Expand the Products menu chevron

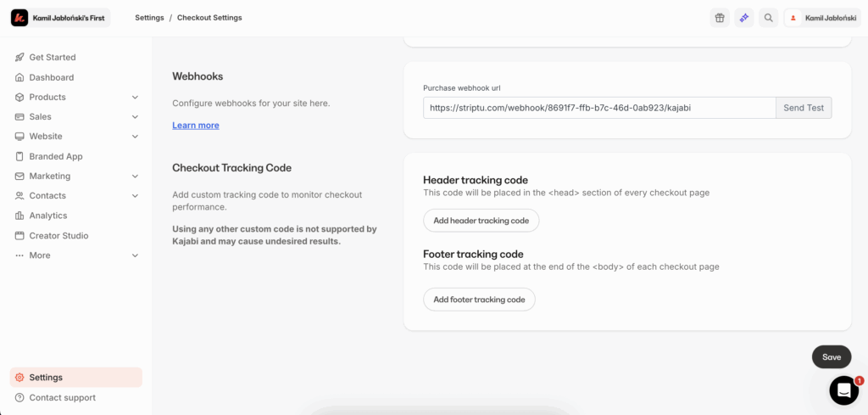[x=136, y=98]
